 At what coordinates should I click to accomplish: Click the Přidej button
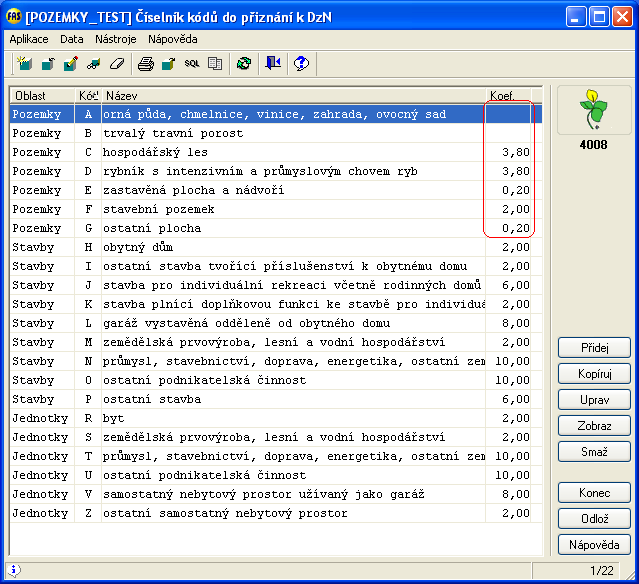click(x=594, y=348)
